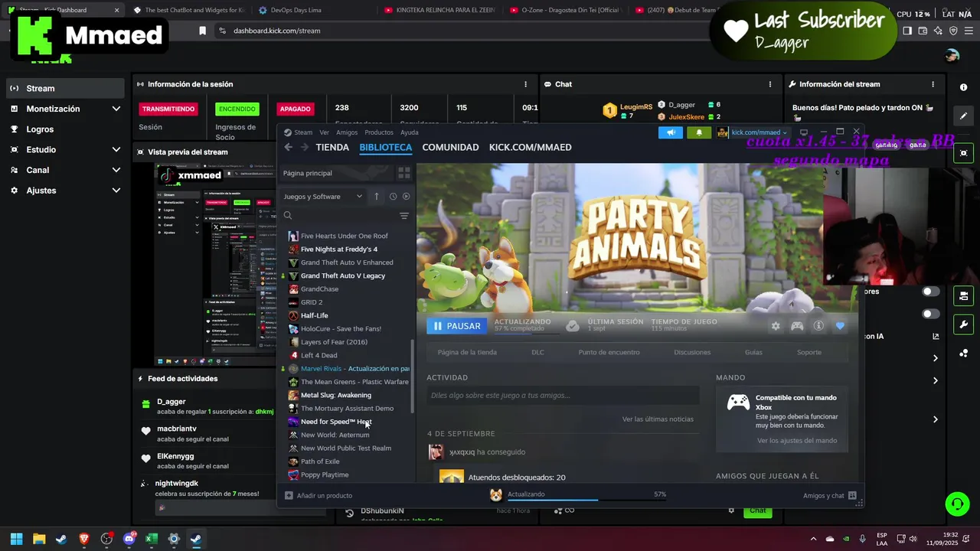
Task: Click Kick dashboard info icon in right rail
Action: click(x=964, y=87)
